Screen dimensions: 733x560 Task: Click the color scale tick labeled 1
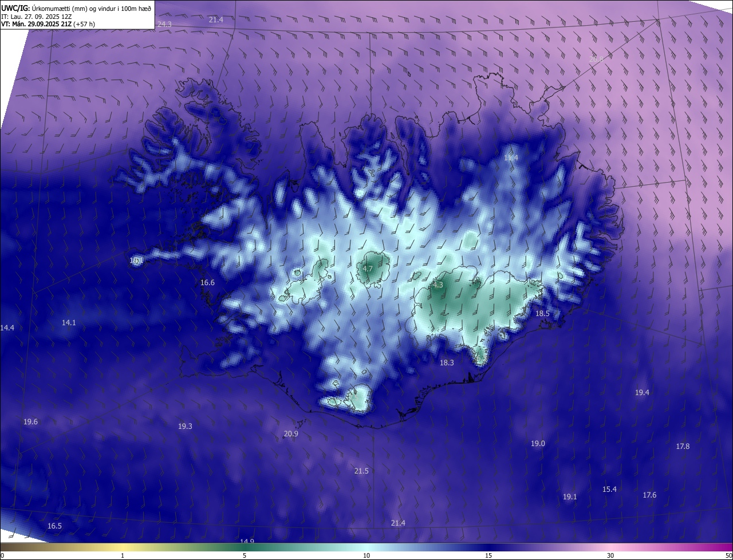click(x=123, y=556)
